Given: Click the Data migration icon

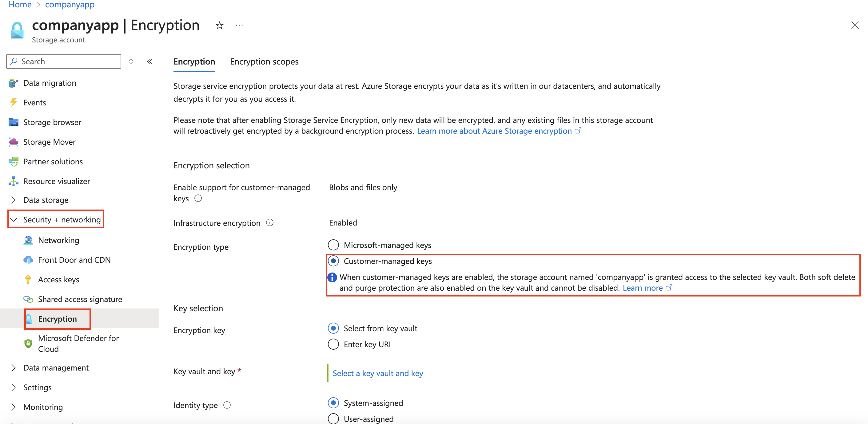Looking at the screenshot, I should [x=13, y=83].
